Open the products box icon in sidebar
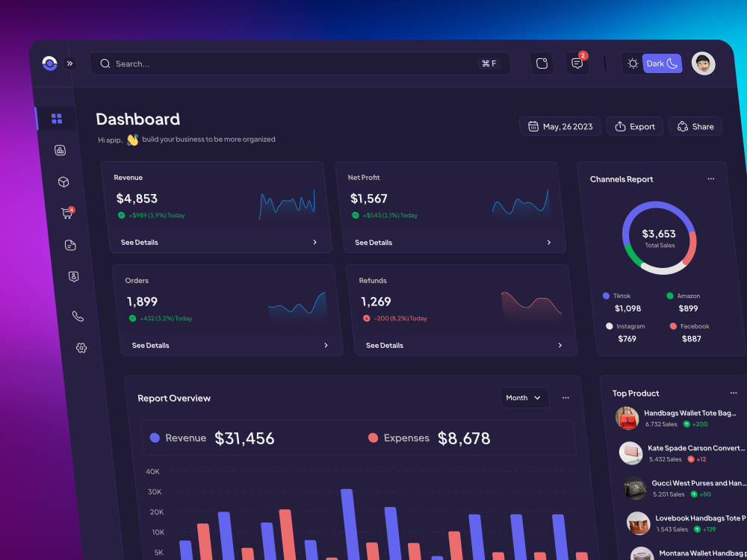This screenshot has height=560, width=747. 63,182
